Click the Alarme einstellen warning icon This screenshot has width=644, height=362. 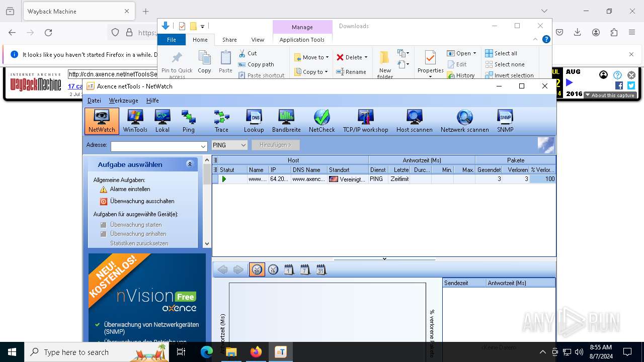[103, 190]
